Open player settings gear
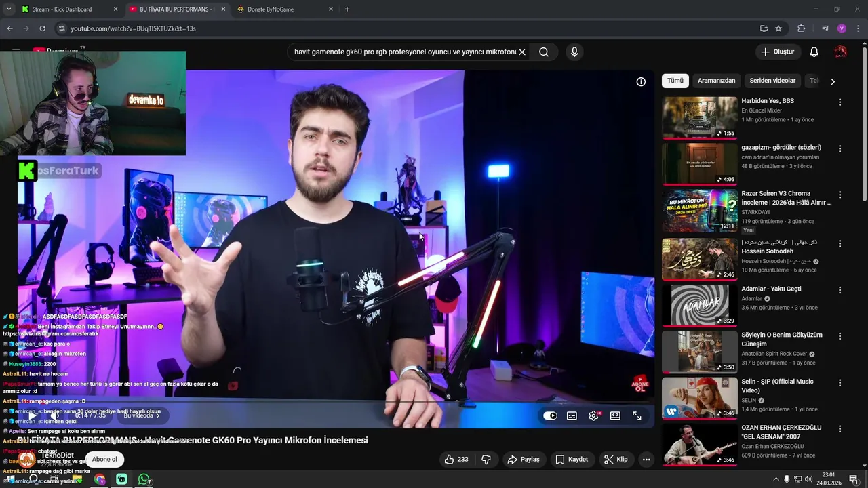Image resolution: width=868 pixels, height=488 pixels. click(x=594, y=415)
